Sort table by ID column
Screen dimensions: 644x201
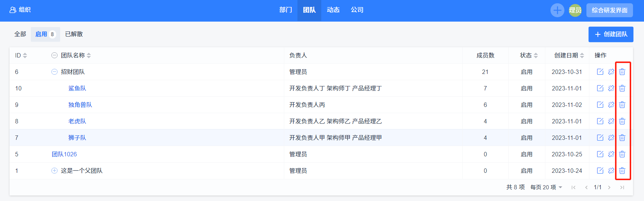click(25, 55)
